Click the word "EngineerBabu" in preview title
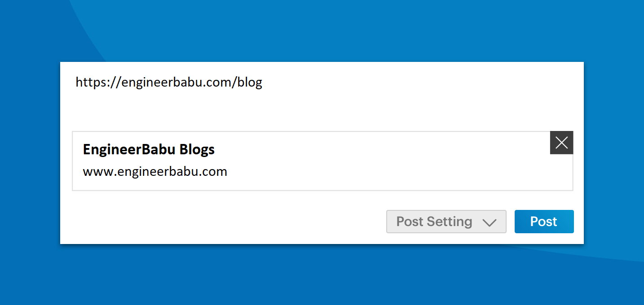Viewport: 644px width, 305px height. pyautogui.click(x=129, y=149)
